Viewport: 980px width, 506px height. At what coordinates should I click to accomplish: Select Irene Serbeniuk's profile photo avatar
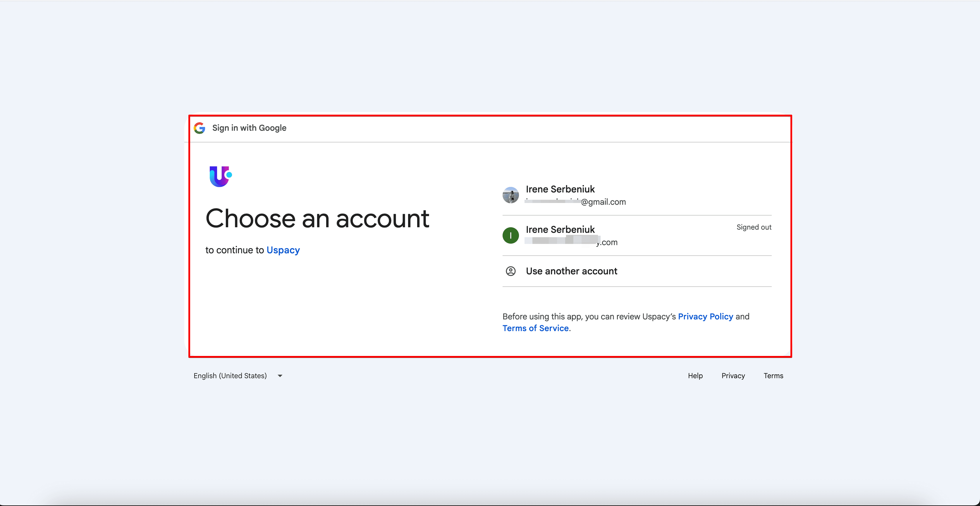(x=510, y=195)
